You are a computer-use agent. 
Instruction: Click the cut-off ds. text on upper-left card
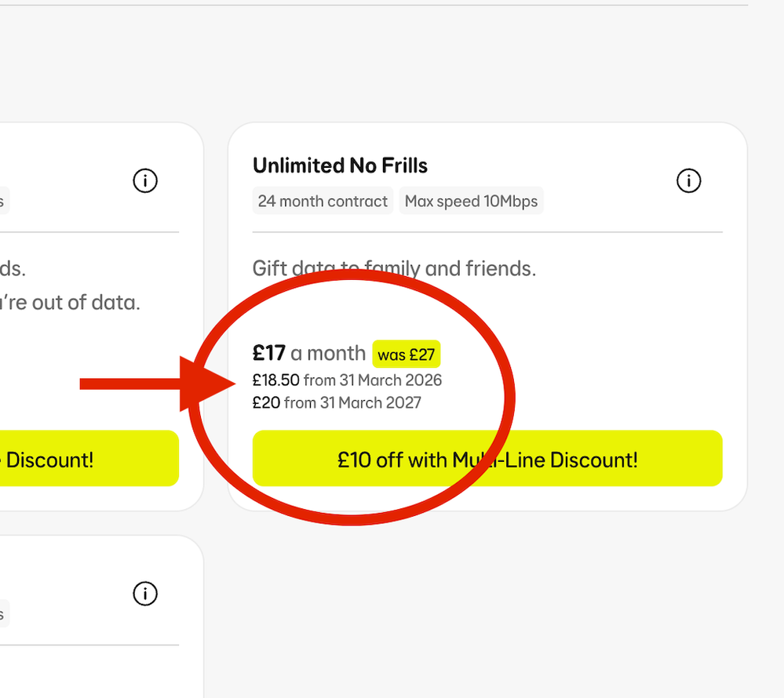pyautogui.click(x=13, y=269)
